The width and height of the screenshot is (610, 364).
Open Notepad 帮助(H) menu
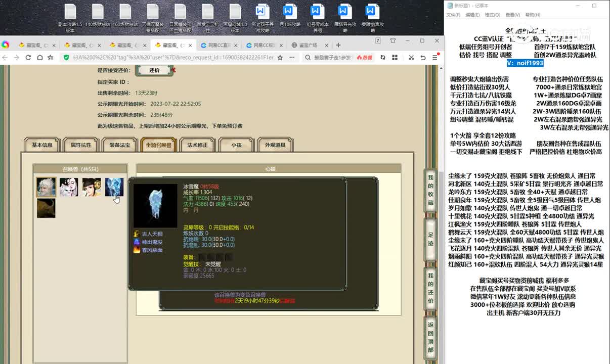click(x=532, y=15)
